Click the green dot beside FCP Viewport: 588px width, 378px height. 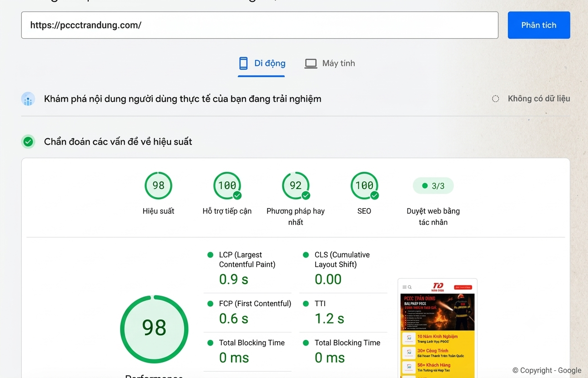click(x=210, y=303)
